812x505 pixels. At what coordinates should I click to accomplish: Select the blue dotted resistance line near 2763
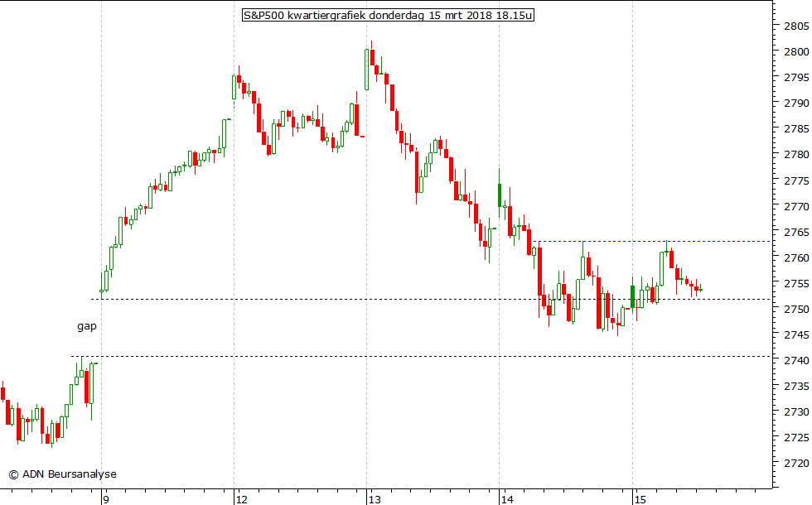tap(653, 241)
